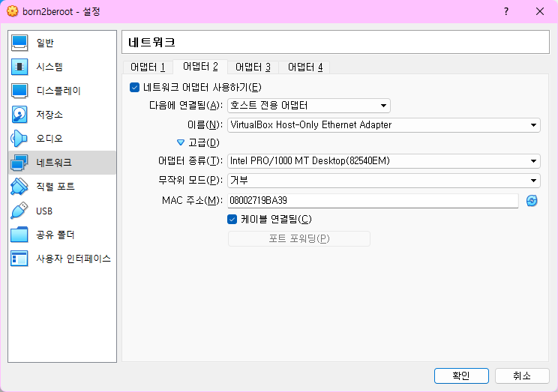This screenshot has width=558, height=392.
Task: Select the 사용자 인터페이스 label in sidebar
Action: 73,259
